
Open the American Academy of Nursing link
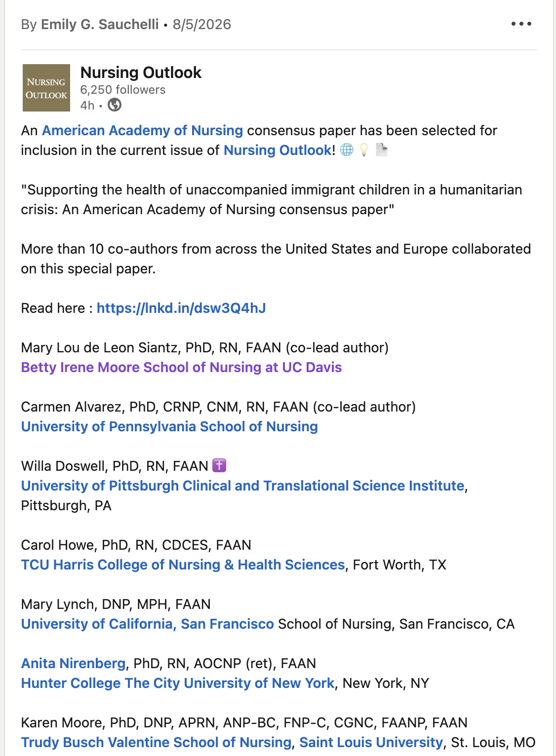point(142,130)
